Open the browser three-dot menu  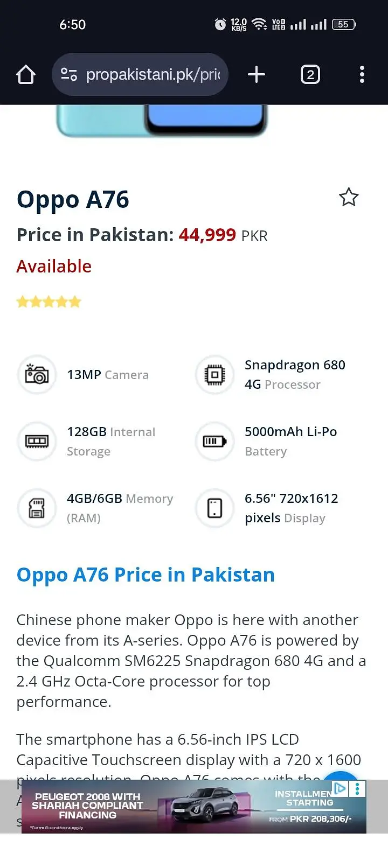(362, 75)
